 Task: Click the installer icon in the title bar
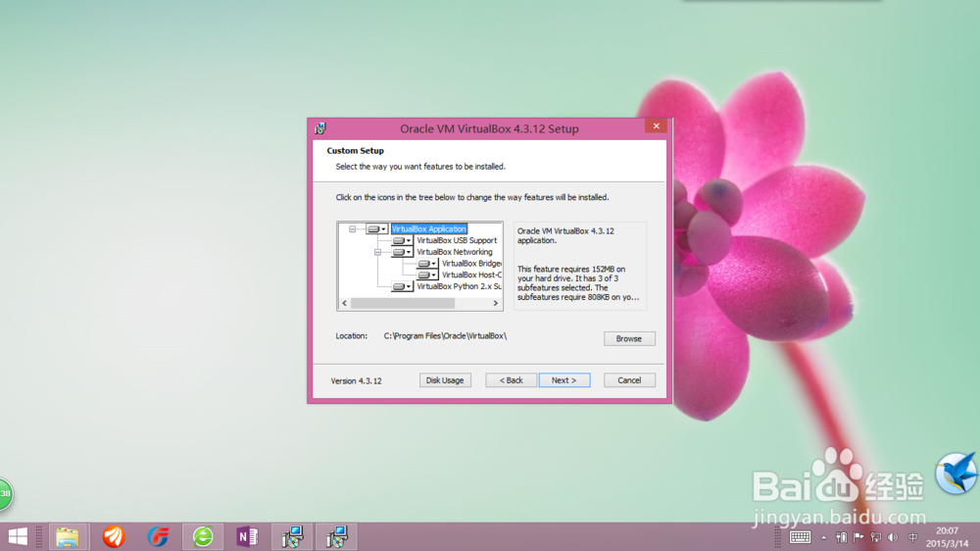point(320,128)
